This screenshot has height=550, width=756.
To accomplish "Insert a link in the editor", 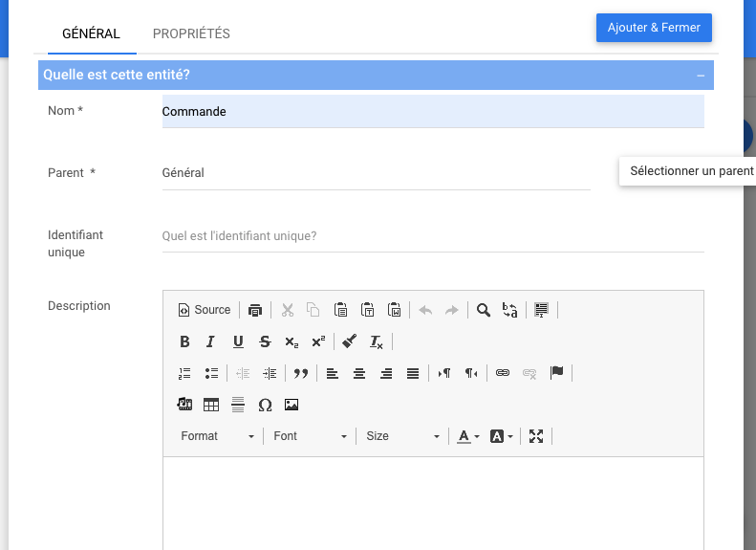I will click(503, 374).
